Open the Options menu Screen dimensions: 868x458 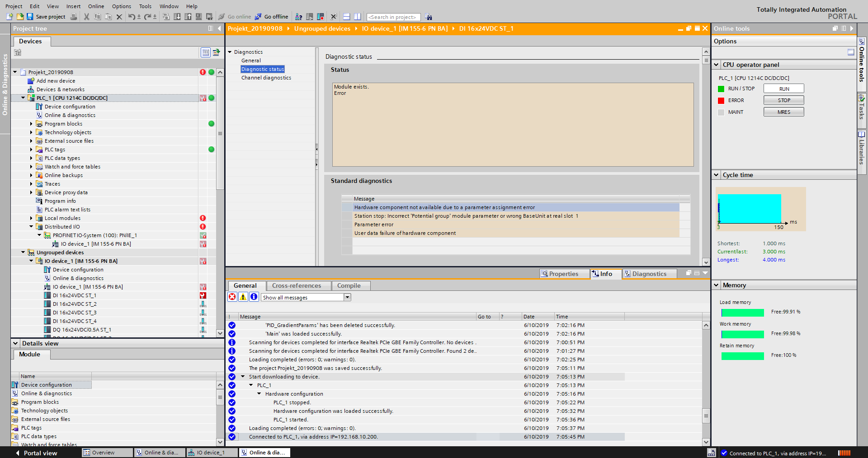click(122, 6)
